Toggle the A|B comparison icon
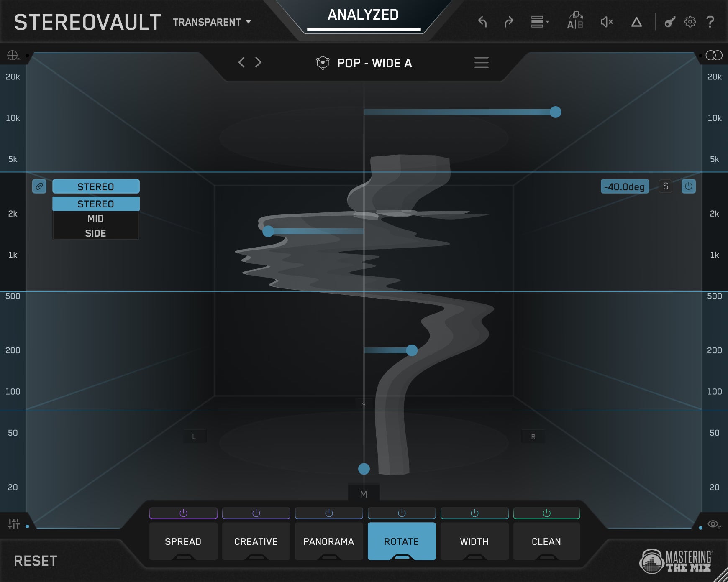The image size is (728, 582). [x=575, y=20]
